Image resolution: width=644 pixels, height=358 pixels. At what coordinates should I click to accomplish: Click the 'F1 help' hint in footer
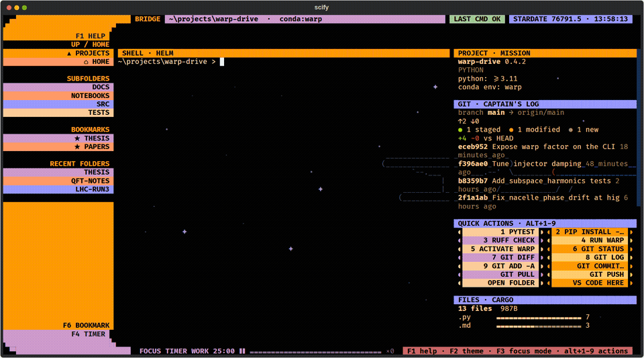click(x=422, y=351)
